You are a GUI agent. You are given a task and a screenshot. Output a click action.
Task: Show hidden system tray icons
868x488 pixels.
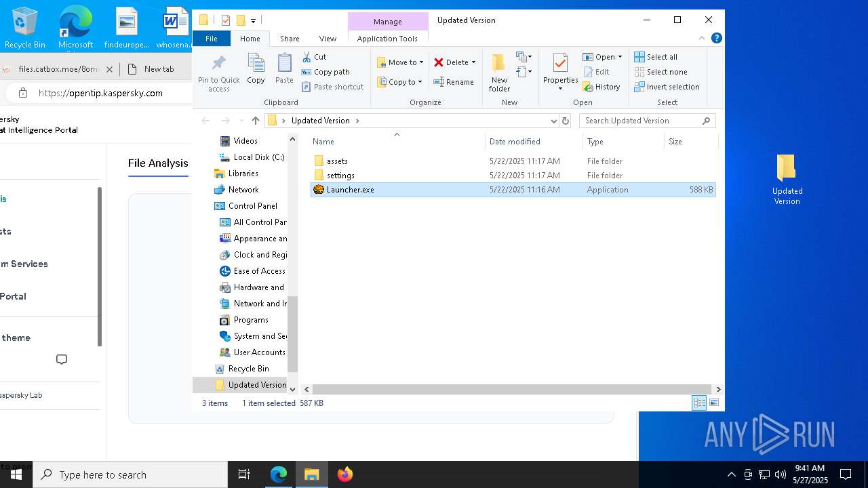(x=731, y=474)
